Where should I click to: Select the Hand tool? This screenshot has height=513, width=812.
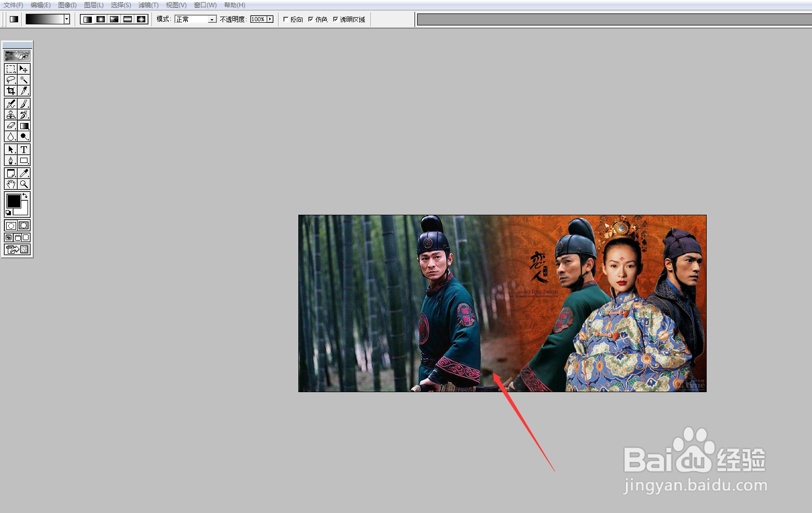11,184
